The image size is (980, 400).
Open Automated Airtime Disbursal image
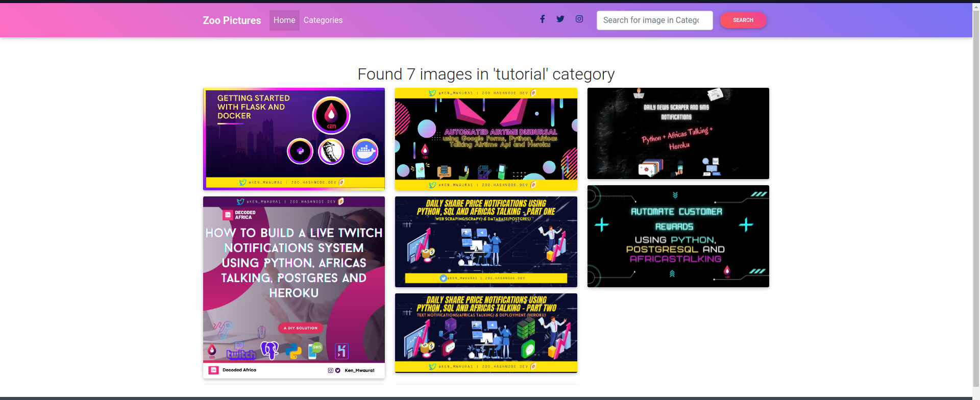486,139
